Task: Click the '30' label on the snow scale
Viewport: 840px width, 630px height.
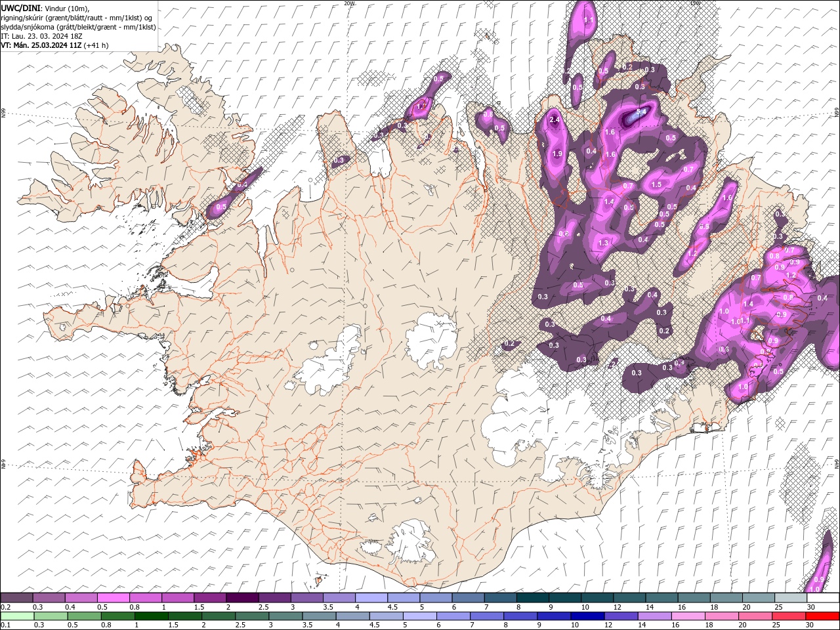Action: [811, 607]
